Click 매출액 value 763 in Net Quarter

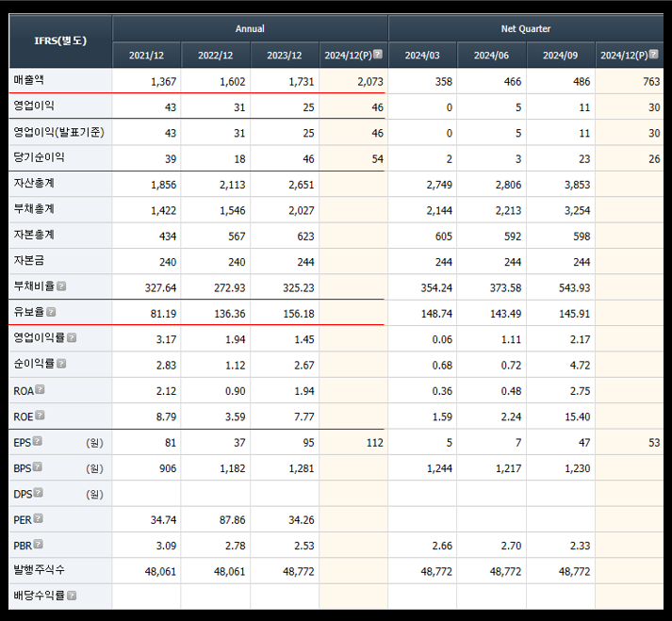pyautogui.click(x=651, y=82)
